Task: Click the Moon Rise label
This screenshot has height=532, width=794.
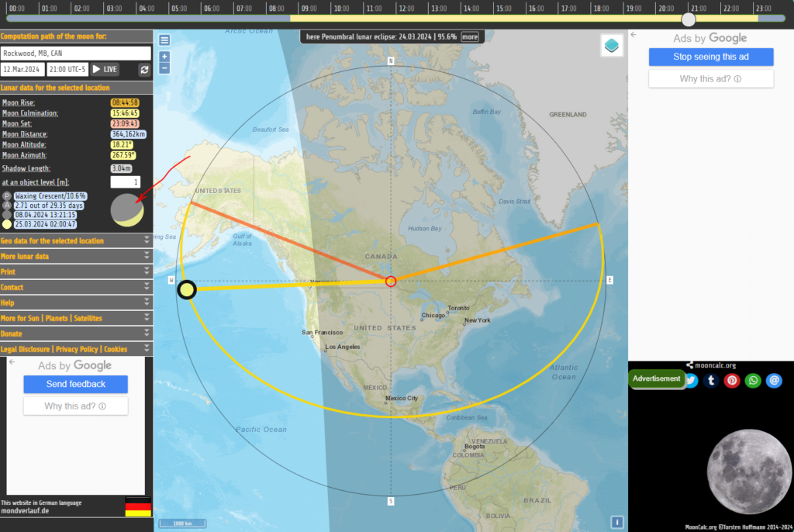Action: [x=19, y=103]
